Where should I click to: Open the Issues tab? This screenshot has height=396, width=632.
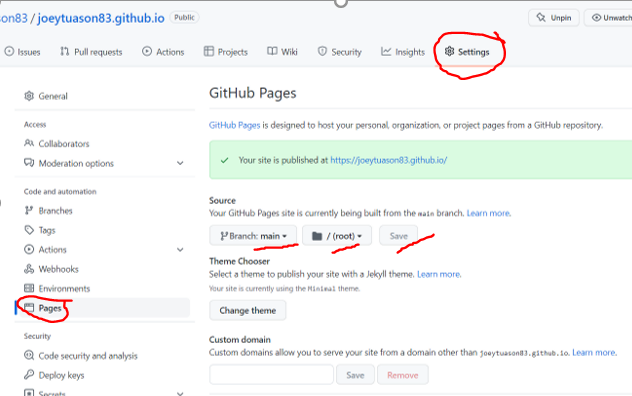tap(23, 52)
